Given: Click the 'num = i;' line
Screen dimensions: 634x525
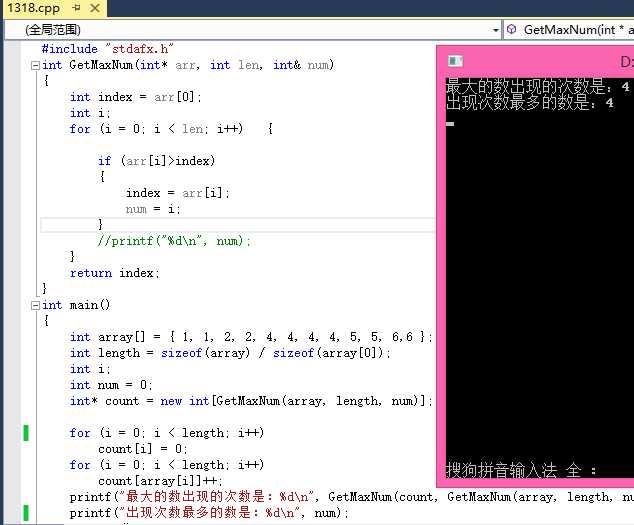Looking at the screenshot, I should click(153, 209).
